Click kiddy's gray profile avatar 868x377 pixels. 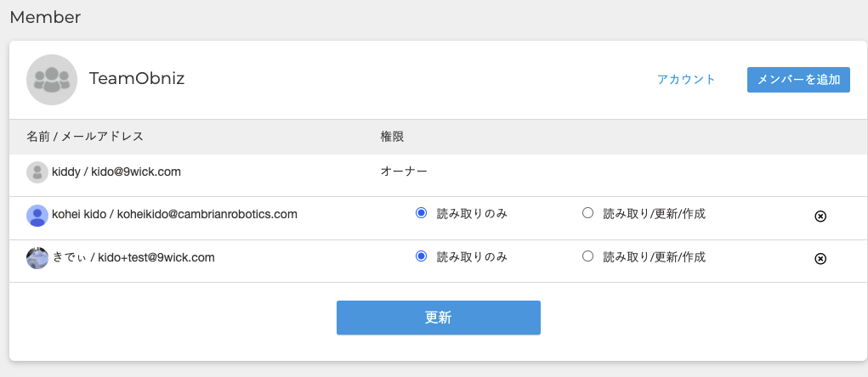click(x=37, y=172)
